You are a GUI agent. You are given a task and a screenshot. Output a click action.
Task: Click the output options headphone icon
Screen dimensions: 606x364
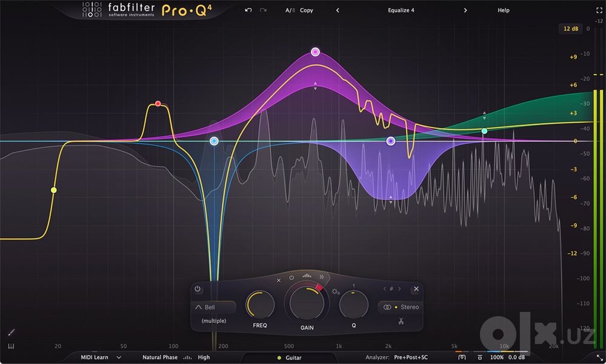(x=462, y=357)
